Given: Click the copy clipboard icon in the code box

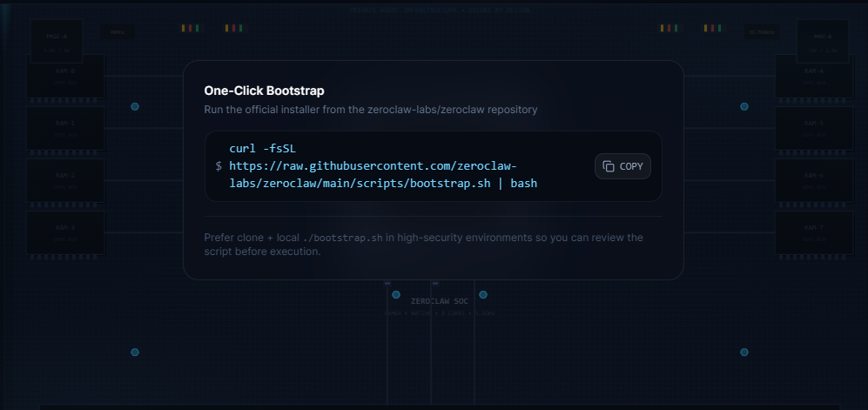Looking at the screenshot, I should tap(609, 166).
